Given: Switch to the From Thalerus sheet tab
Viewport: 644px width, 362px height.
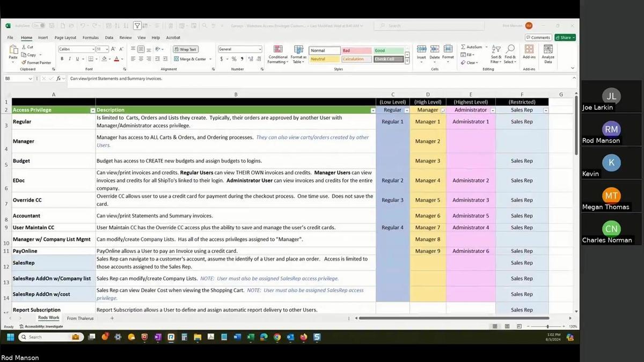Looking at the screenshot, I should pos(80,318).
